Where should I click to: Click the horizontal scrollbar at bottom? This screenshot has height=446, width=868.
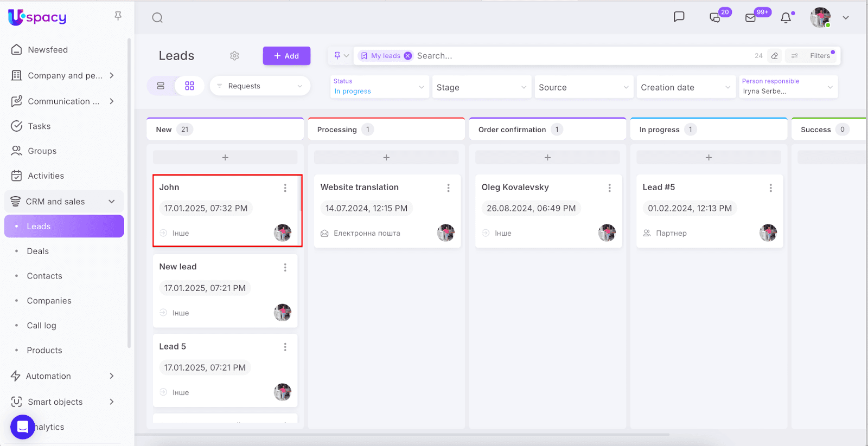[401, 435]
